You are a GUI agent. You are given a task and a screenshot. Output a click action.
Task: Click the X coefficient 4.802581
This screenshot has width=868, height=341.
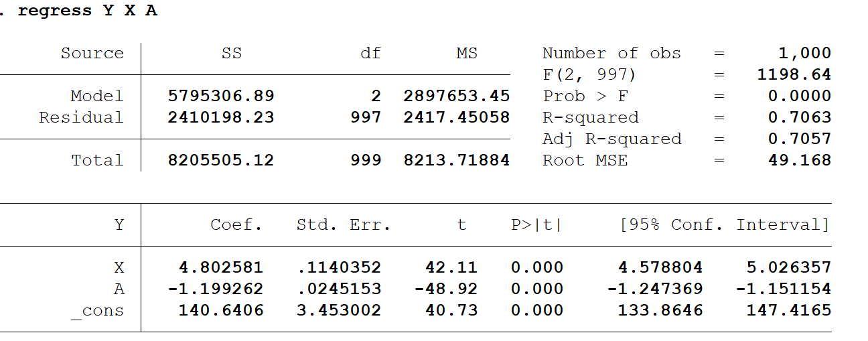(221, 267)
